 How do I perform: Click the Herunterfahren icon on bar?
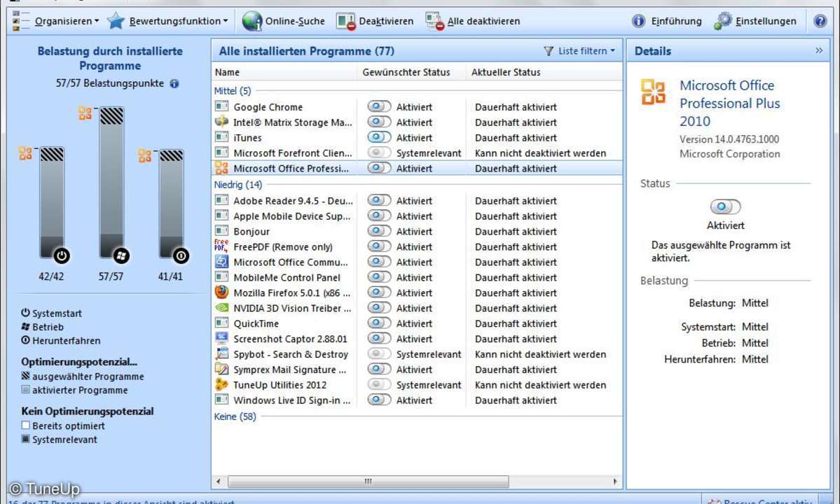[x=181, y=255]
